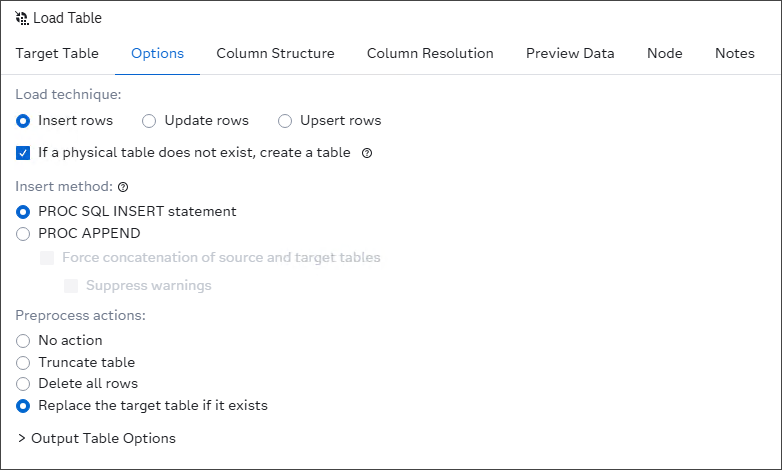Choose PROC APPEND insert method
Screen dimensions: 782x470
(23, 234)
